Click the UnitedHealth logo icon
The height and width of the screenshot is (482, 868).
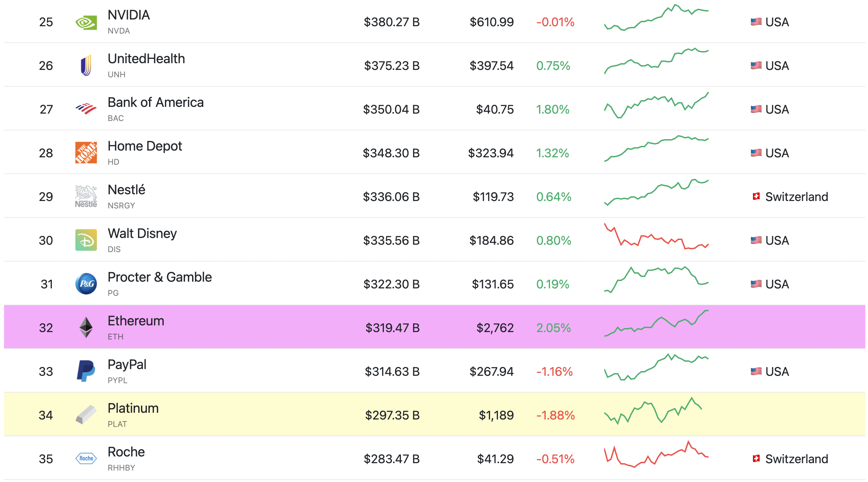point(86,65)
